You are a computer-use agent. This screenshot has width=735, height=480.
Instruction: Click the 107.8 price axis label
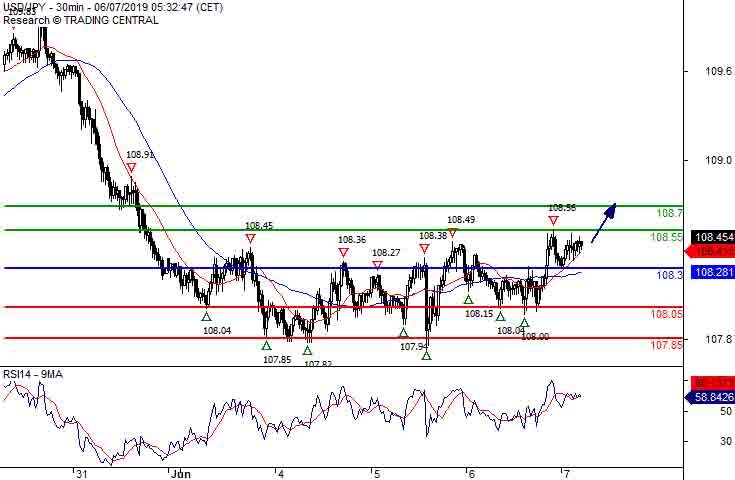(x=719, y=339)
